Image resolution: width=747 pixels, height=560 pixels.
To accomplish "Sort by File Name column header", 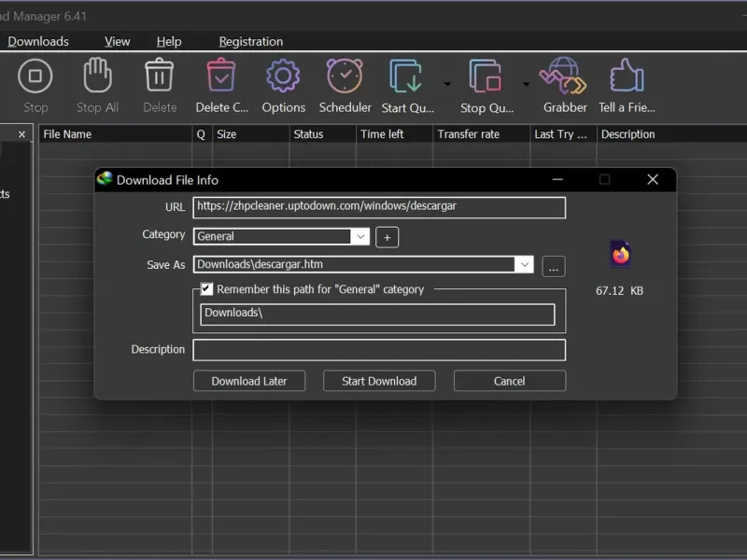I will pyautogui.click(x=115, y=134).
